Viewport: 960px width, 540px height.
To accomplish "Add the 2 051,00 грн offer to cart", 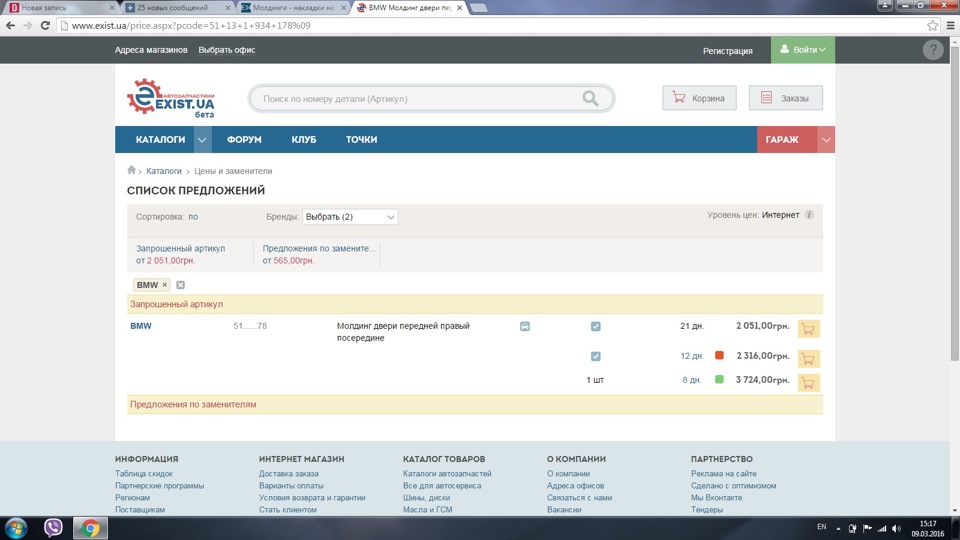I will click(x=808, y=329).
